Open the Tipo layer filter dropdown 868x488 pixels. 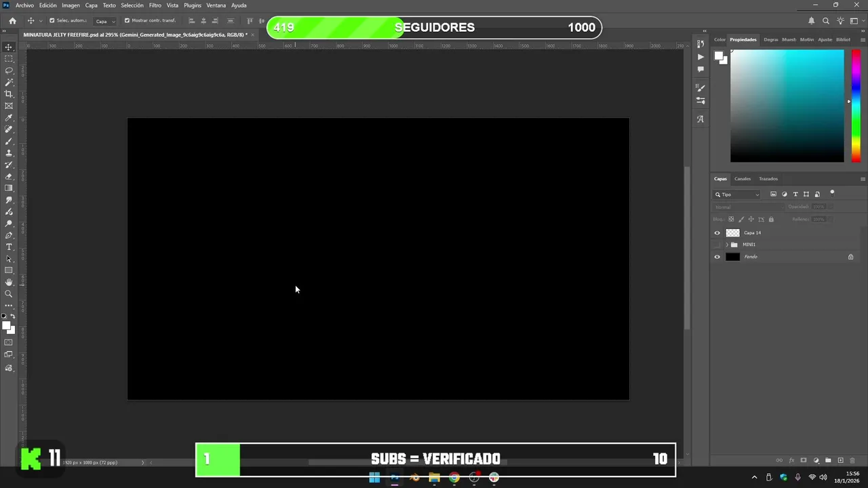736,195
